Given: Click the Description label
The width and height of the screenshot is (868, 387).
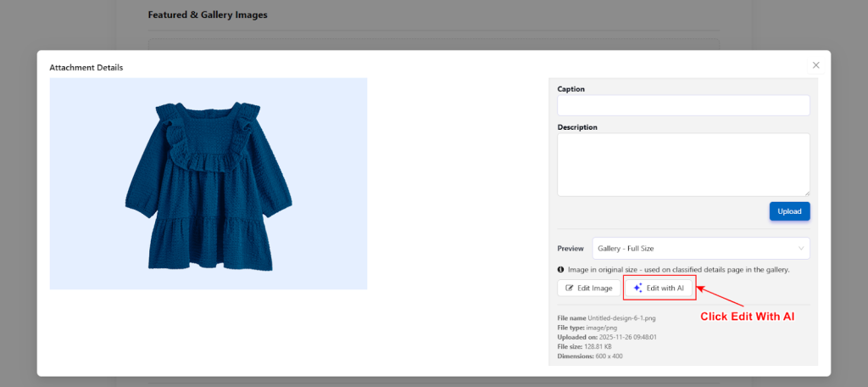Looking at the screenshot, I should pyautogui.click(x=577, y=127).
